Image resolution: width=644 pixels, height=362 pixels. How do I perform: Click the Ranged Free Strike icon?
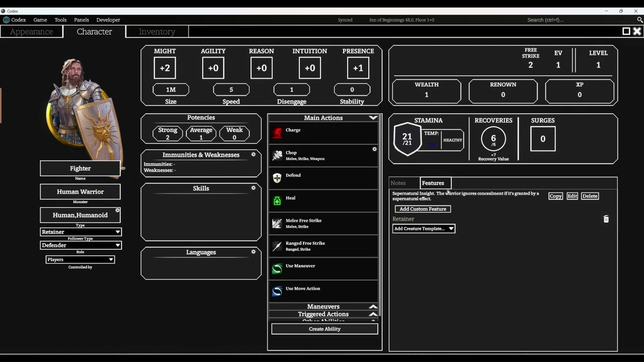277,246
